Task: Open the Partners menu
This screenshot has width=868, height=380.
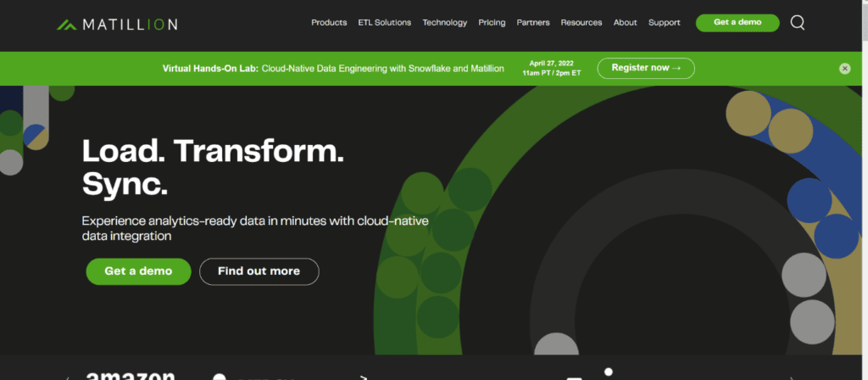Action: pyautogui.click(x=533, y=23)
